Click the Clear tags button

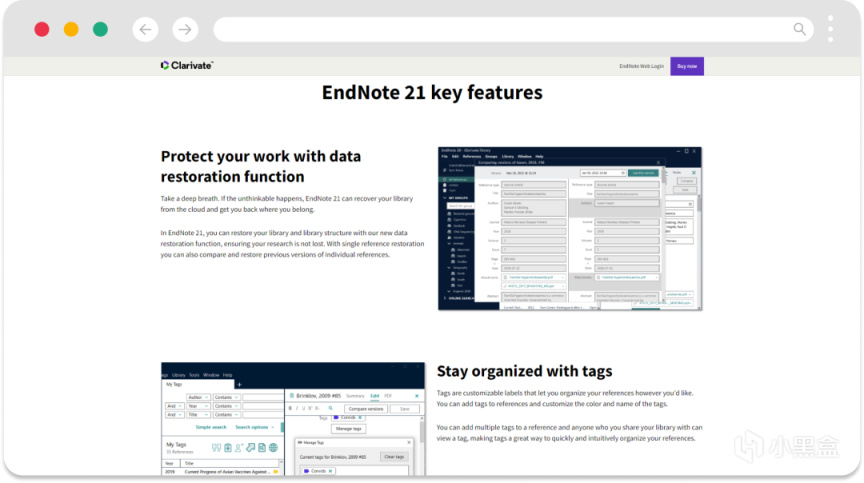coord(394,457)
